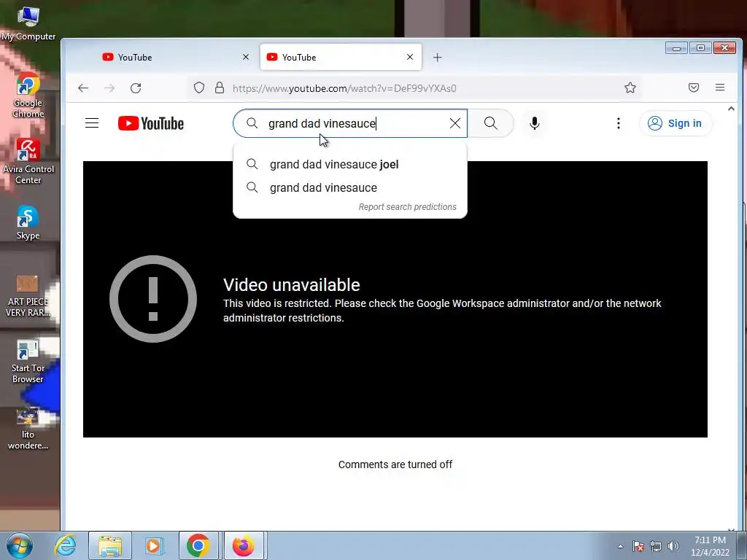Start voice search with the microphone icon
Image resolution: width=747 pixels, height=560 pixels.
(x=535, y=123)
